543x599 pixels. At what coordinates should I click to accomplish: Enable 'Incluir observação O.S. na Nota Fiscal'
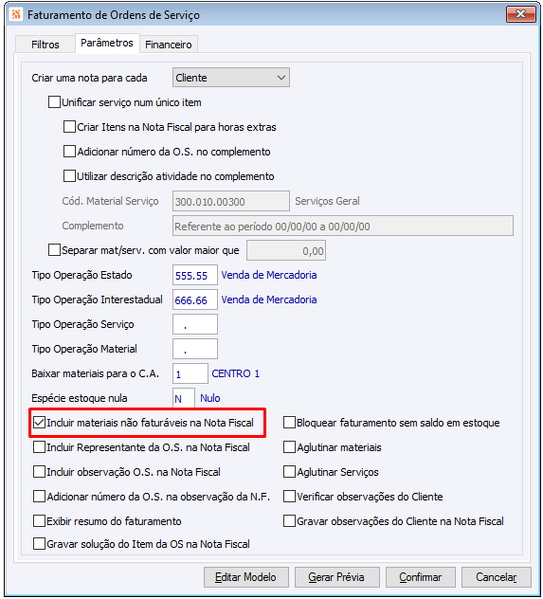click(39, 472)
